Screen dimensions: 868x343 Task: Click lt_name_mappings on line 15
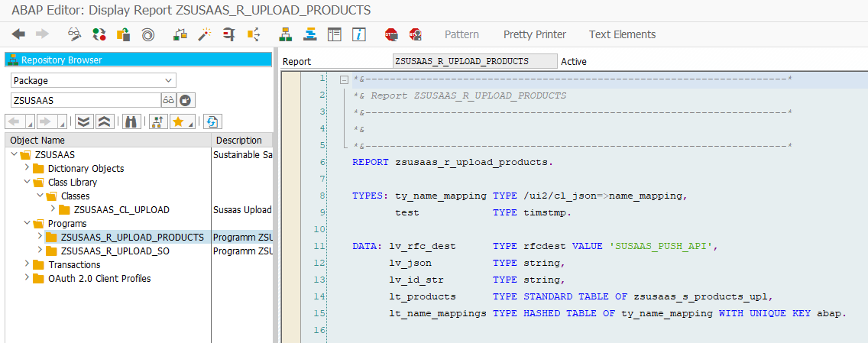coord(438,313)
